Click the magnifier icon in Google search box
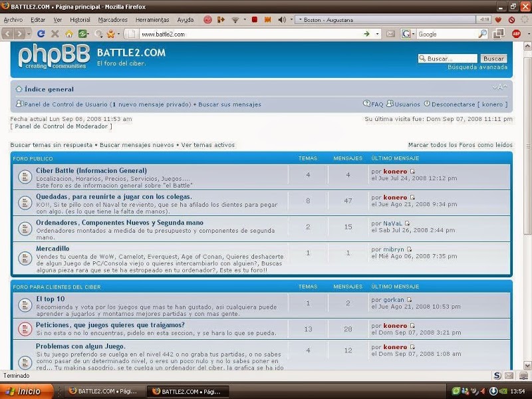 pos(482,34)
